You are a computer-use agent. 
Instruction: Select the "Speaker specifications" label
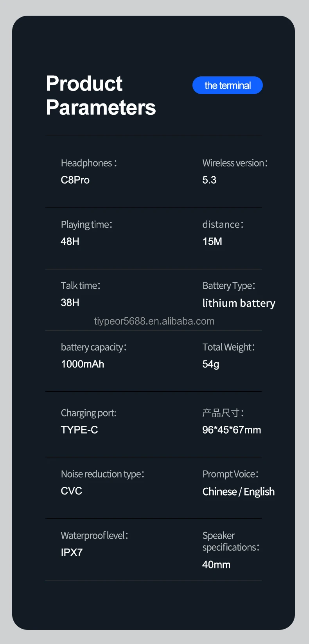point(230,541)
